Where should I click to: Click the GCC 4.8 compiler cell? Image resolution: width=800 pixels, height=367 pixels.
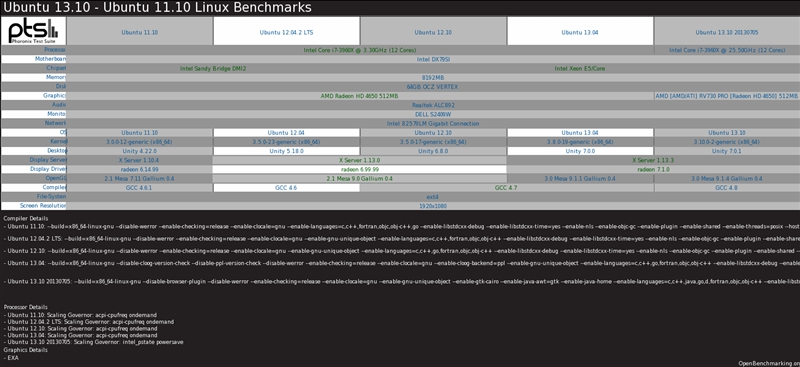tap(727, 188)
